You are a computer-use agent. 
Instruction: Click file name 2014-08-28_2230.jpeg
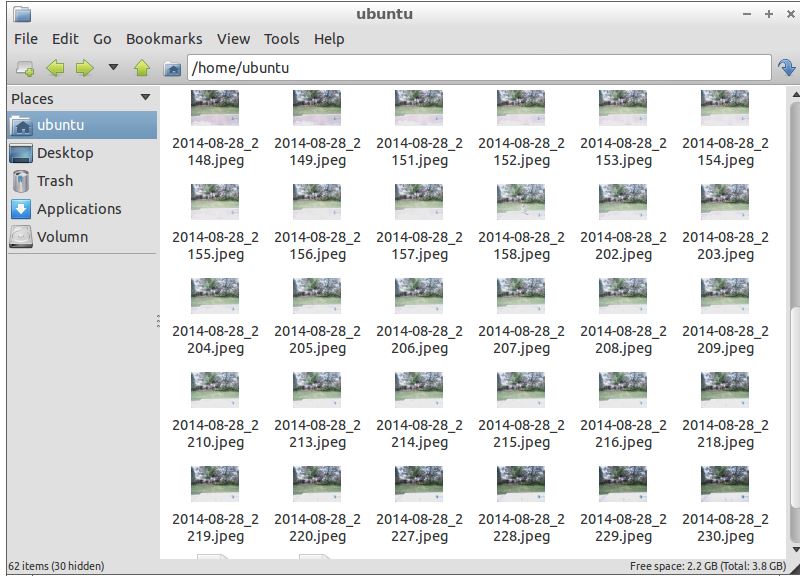coord(726,528)
